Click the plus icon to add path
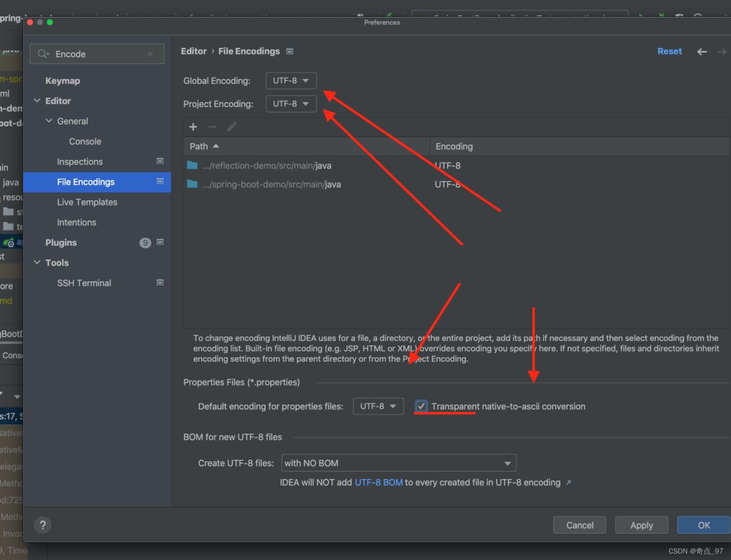This screenshot has width=731, height=560. click(193, 127)
